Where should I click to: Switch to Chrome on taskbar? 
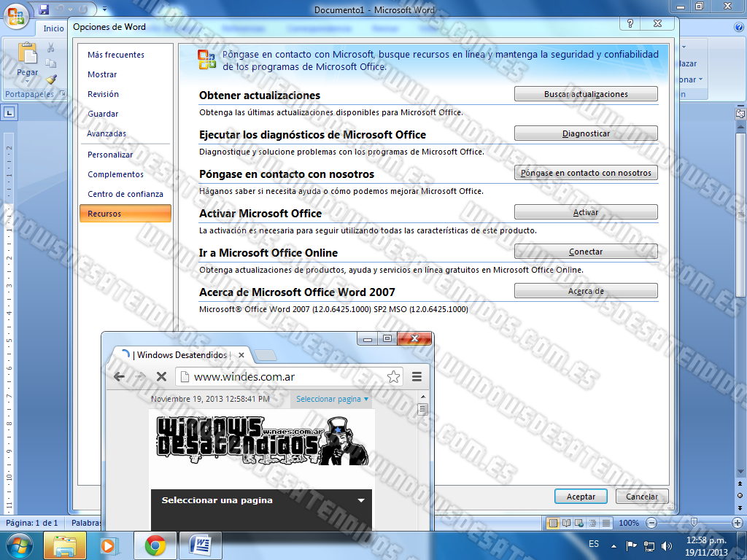155,545
